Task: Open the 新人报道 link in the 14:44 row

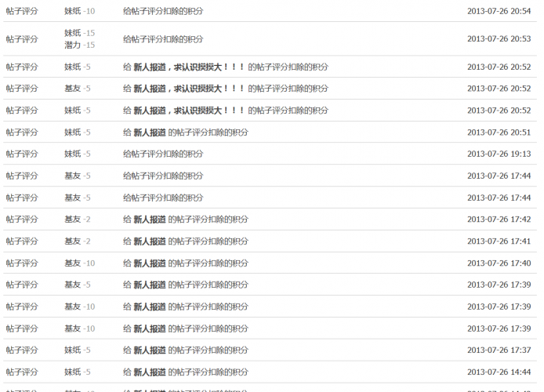Action: (x=149, y=372)
